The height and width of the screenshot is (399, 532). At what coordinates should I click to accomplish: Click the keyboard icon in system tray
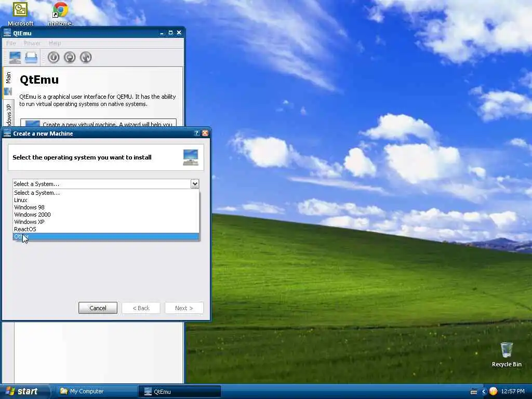point(474,392)
